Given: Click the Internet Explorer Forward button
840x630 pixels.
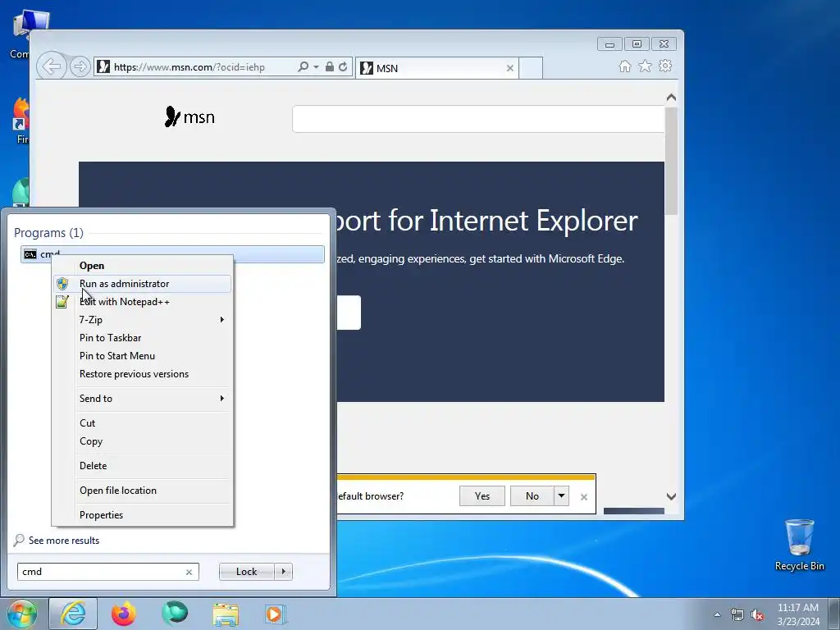Looking at the screenshot, I should pyautogui.click(x=80, y=66).
